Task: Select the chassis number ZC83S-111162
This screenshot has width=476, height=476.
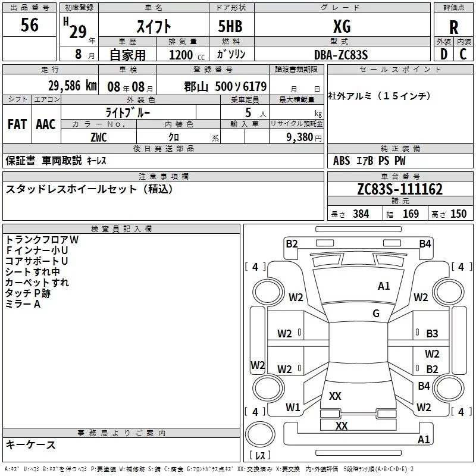Action: point(400,189)
